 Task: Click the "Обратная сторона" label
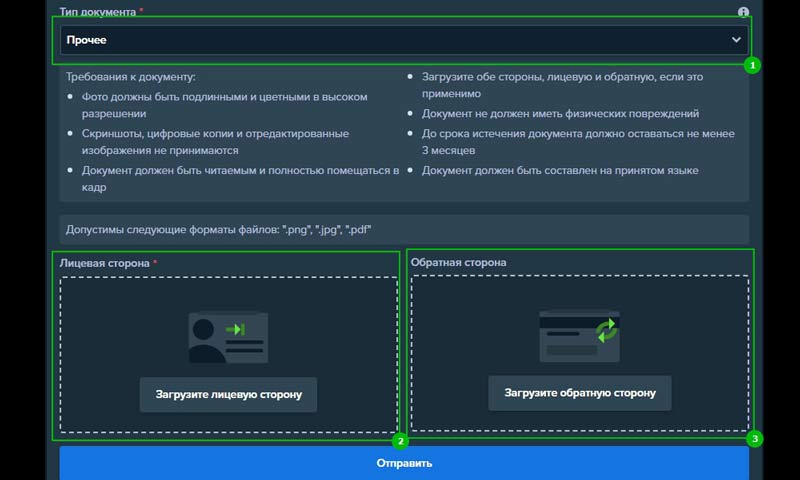point(458,263)
